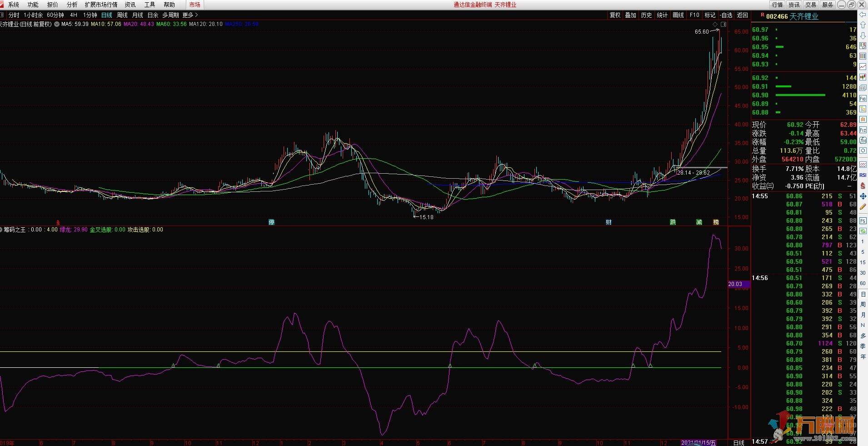Click the news page icon in sidebar
The image size is (868, 446).
[863, 88]
